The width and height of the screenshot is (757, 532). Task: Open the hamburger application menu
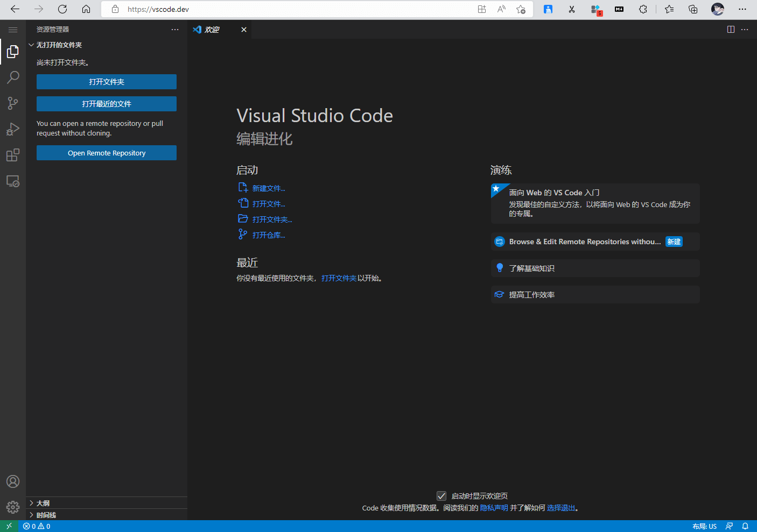pyautogui.click(x=13, y=30)
